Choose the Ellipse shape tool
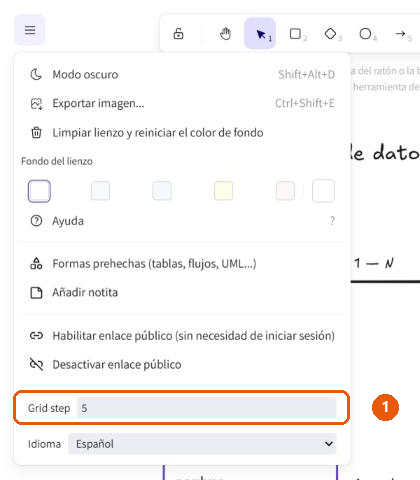 point(366,34)
